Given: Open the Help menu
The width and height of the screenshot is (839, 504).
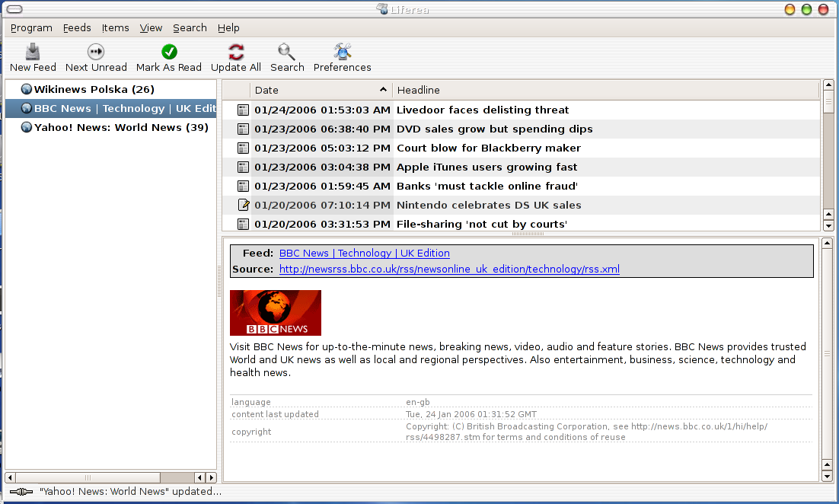Looking at the screenshot, I should 228,28.
